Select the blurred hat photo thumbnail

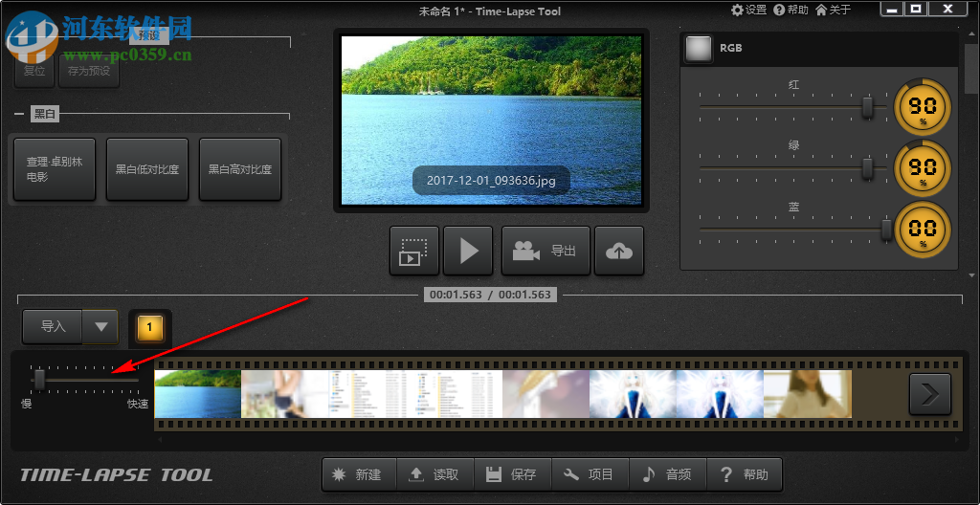pyautogui.click(x=546, y=394)
